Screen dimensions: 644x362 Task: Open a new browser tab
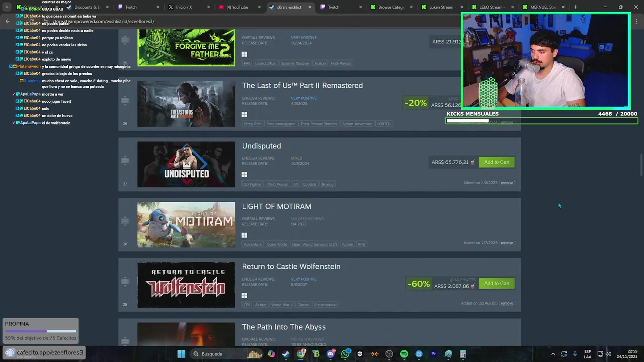575,7
